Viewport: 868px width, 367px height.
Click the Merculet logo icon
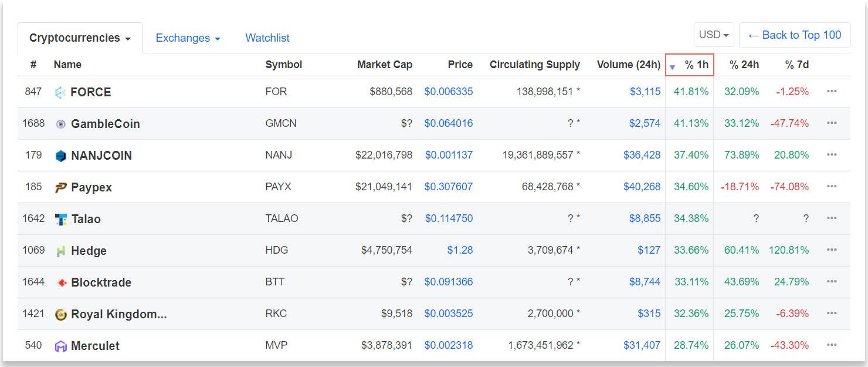[x=60, y=346]
